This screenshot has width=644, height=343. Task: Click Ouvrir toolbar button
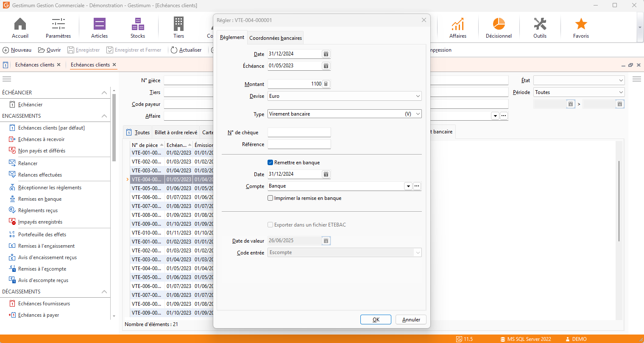pos(50,50)
